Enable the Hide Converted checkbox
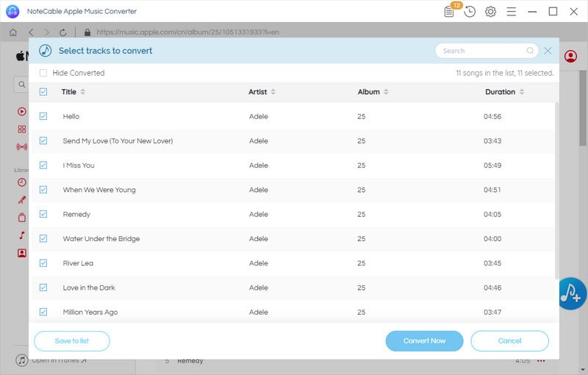This screenshot has height=375, width=588. tap(43, 73)
